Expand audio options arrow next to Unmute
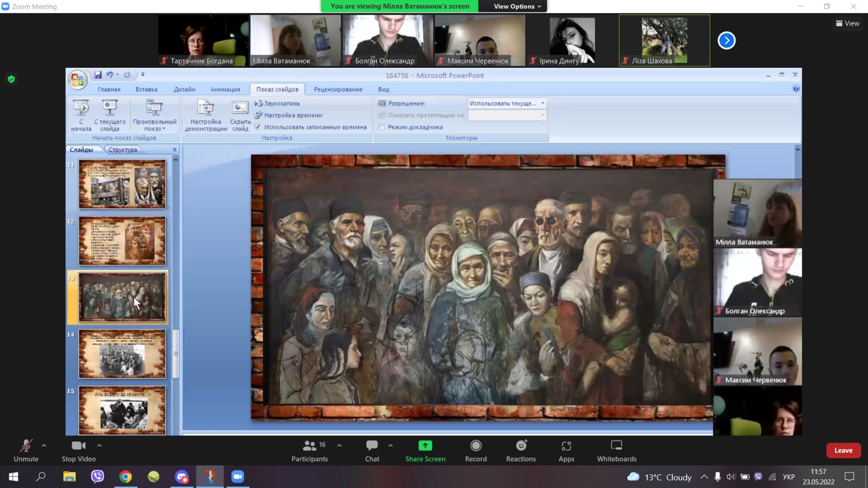The image size is (868, 488). (44, 445)
